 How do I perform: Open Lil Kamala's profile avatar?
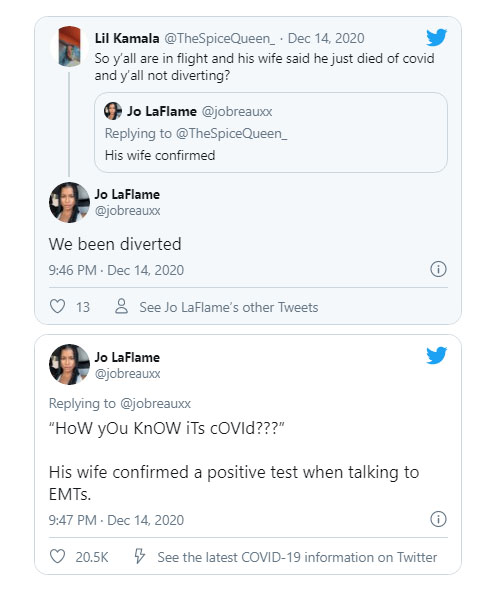tap(70, 46)
